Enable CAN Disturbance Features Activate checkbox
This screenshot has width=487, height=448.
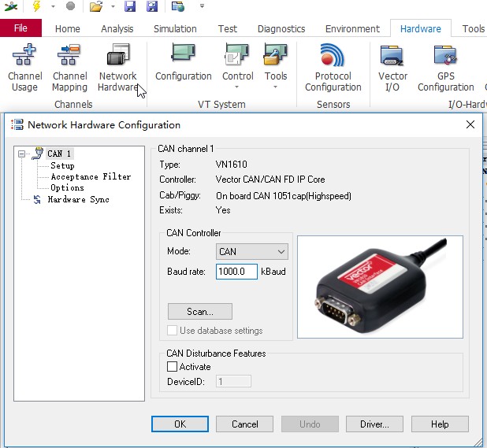pyautogui.click(x=172, y=366)
